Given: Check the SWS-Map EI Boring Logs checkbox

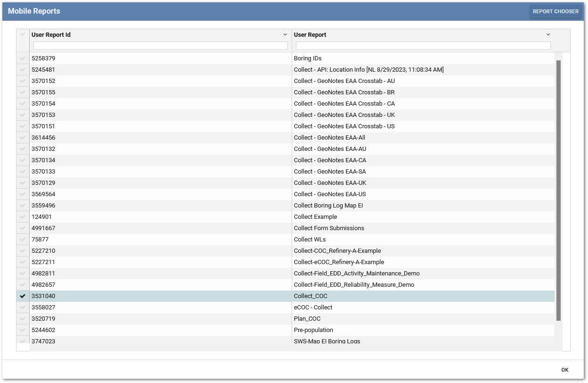Looking at the screenshot, I should tap(23, 341).
